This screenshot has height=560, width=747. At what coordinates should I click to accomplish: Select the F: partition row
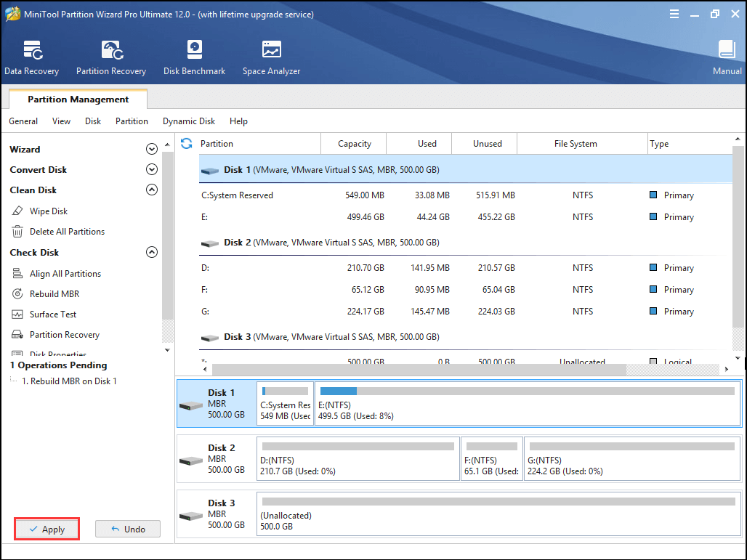click(466, 290)
